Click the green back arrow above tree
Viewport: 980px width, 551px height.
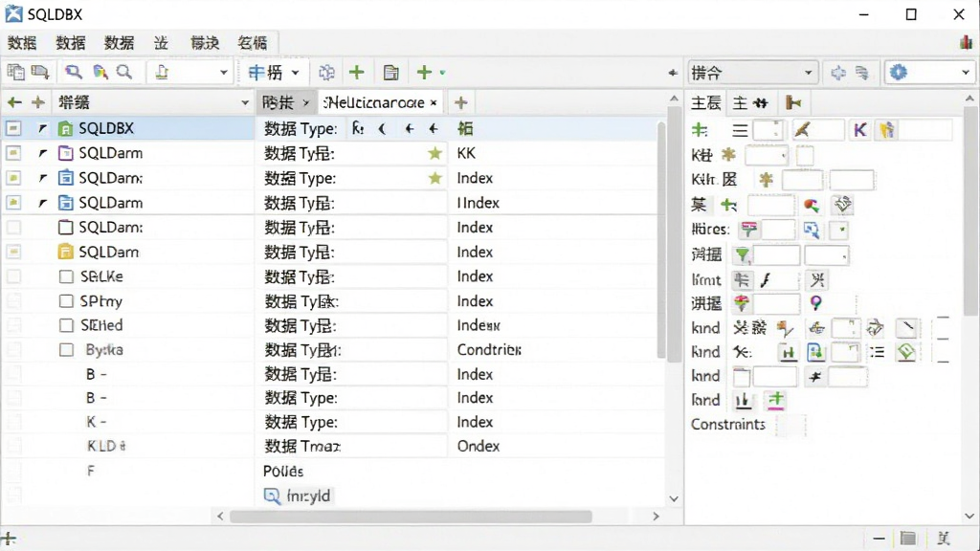(14, 102)
